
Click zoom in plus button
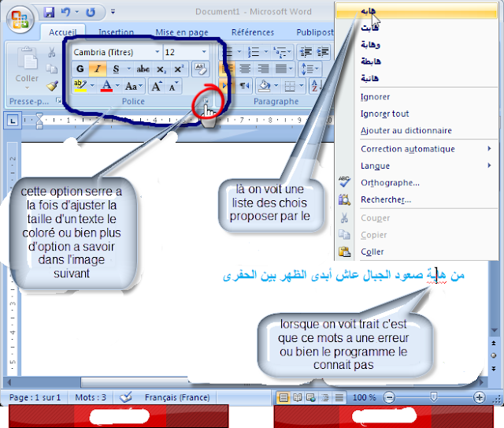click(x=479, y=397)
